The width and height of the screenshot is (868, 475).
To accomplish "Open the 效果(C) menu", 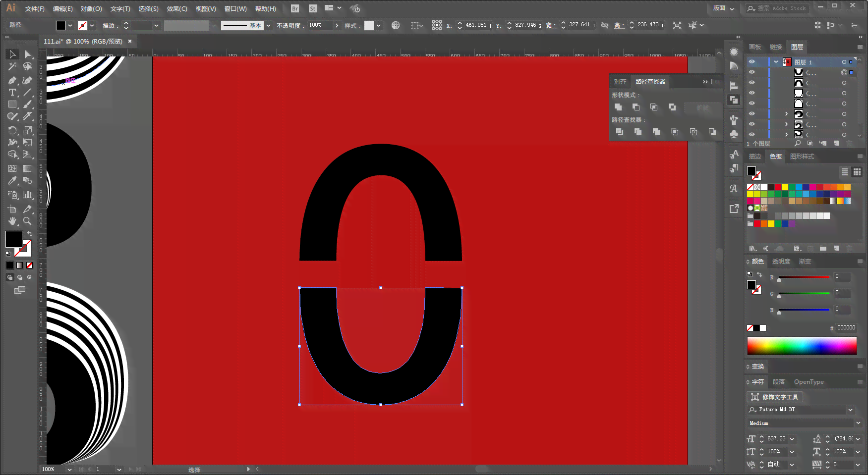I will coord(177,9).
